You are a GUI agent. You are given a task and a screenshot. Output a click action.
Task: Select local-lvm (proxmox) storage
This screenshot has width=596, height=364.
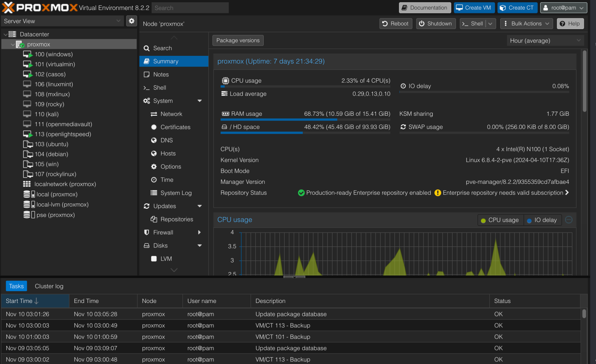click(x=62, y=205)
